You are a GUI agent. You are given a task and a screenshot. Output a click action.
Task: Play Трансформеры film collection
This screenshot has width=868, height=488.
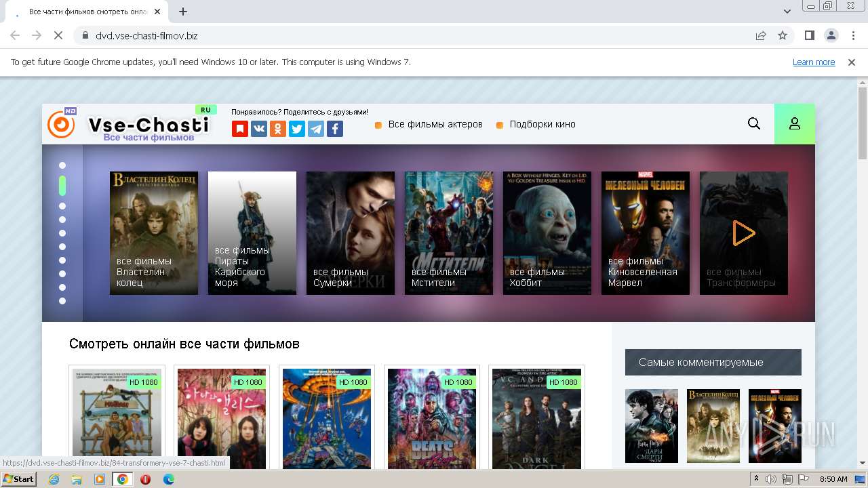[744, 233]
